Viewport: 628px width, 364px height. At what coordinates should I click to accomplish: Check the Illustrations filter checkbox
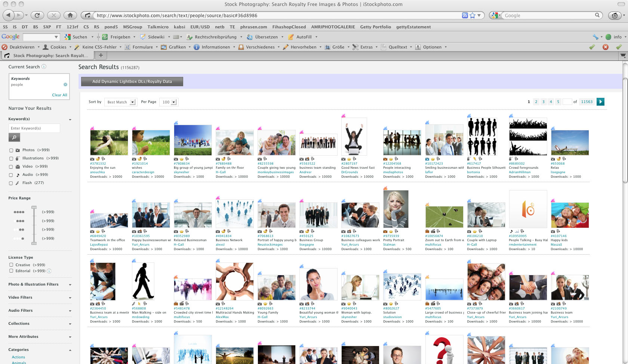click(11, 159)
